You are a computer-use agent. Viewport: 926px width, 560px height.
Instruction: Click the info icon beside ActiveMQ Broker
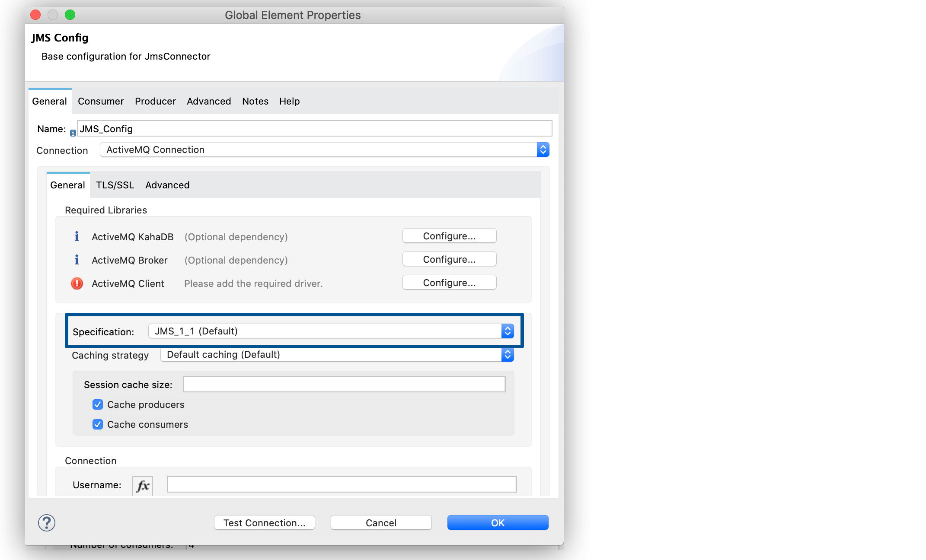77,260
